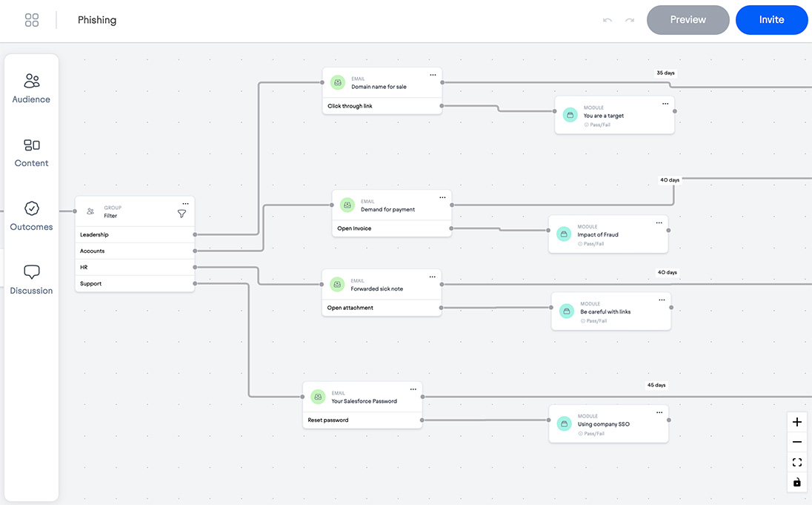Open options for Demand for payment email
The width and height of the screenshot is (812, 505).
click(x=442, y=197)
